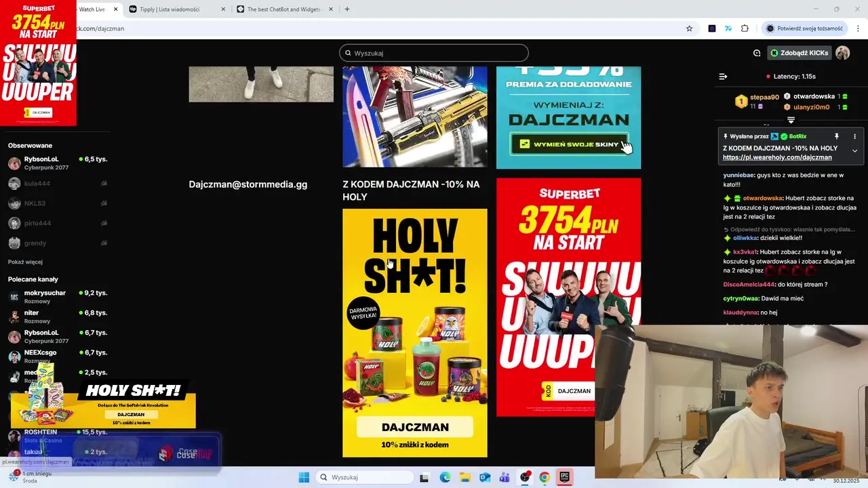
Task: Select stepaa90 in the gift leaderboard
Action: tap(764, 97)
